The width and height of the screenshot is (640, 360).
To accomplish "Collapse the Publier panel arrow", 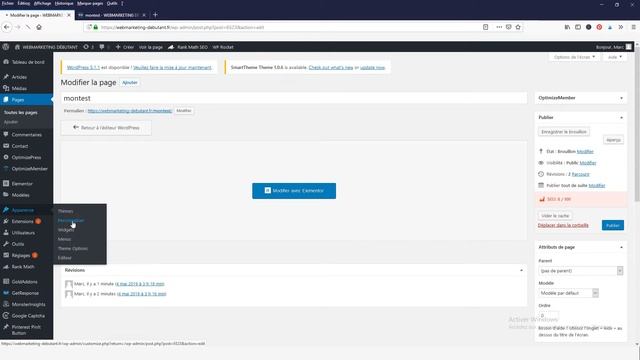I will (621, 118).
